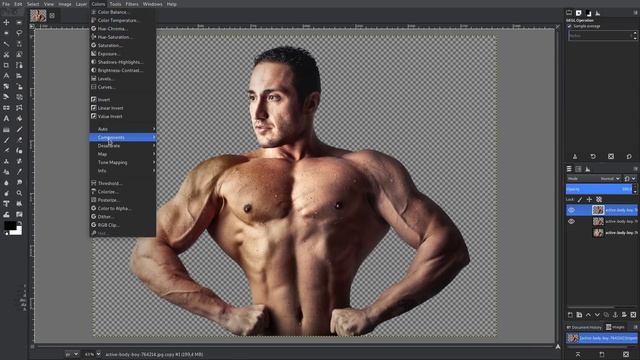Open Tool Options panel configuration menu
The height and width of the screenshot is (360, 640).
coord(635,13)
